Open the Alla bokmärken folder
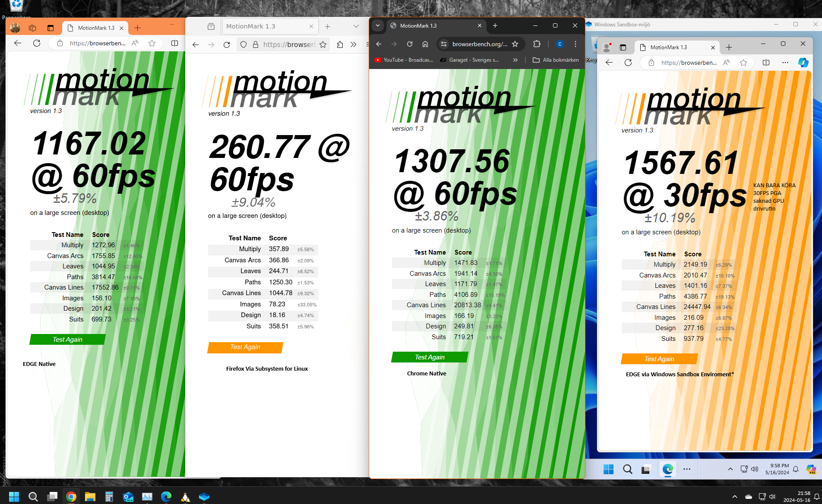822x504 pixels. 556,60
